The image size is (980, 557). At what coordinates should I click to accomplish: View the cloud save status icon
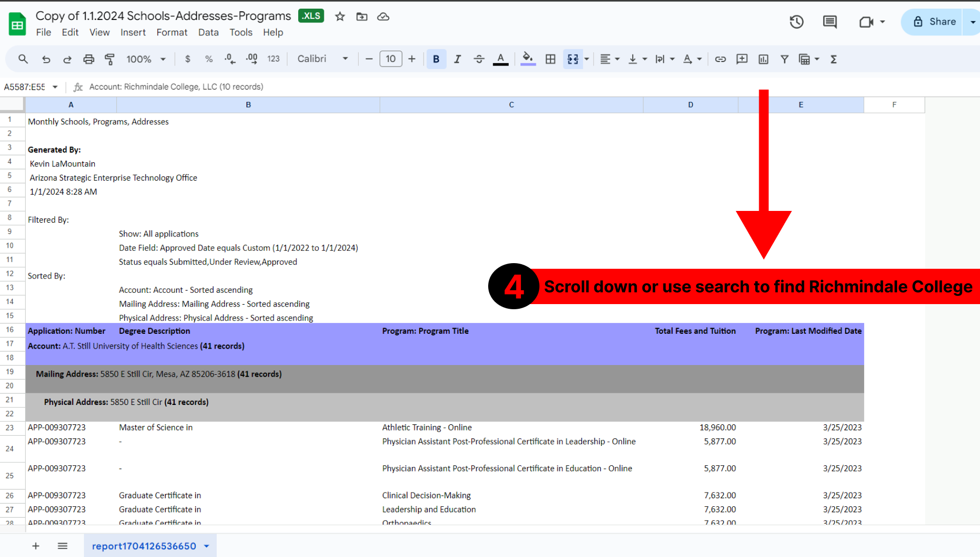(383, 16)
